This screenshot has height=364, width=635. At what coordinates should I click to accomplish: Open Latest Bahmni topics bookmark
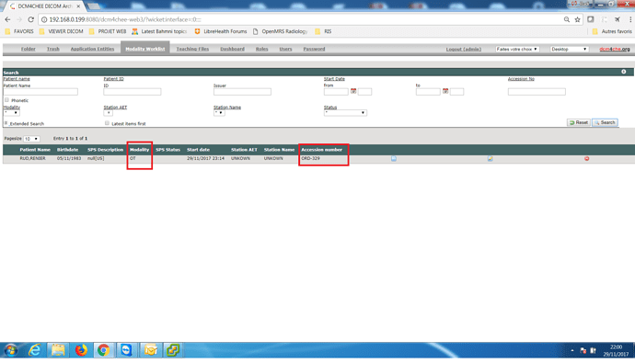pos(159,31)
